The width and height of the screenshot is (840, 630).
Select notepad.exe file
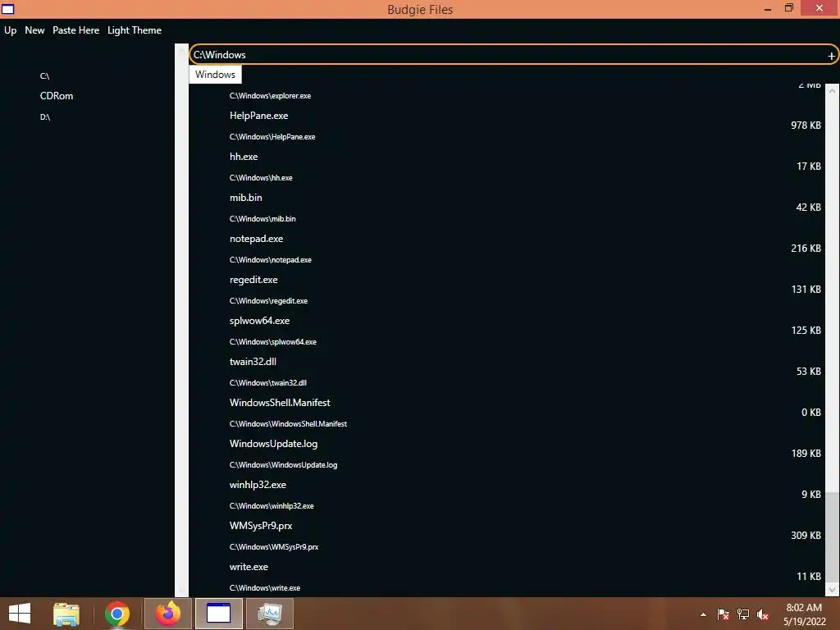(x=256, y=239)
